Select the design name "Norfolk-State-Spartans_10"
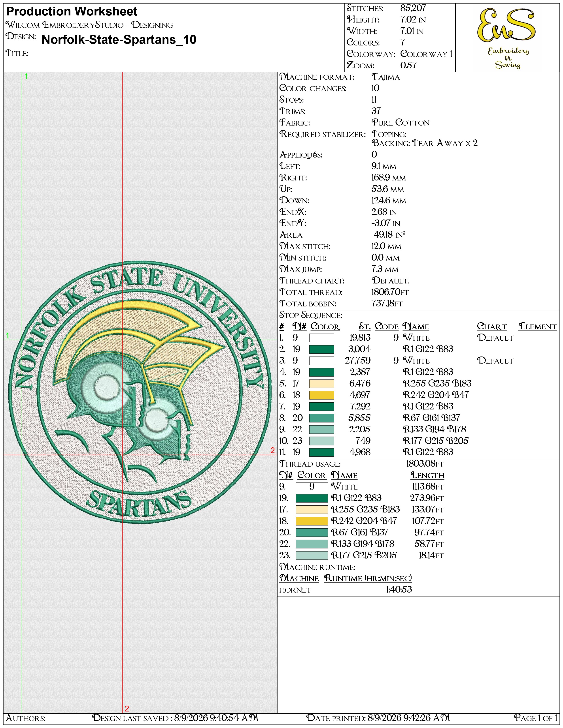The image size is (563, 728). (x=119, y=40)
